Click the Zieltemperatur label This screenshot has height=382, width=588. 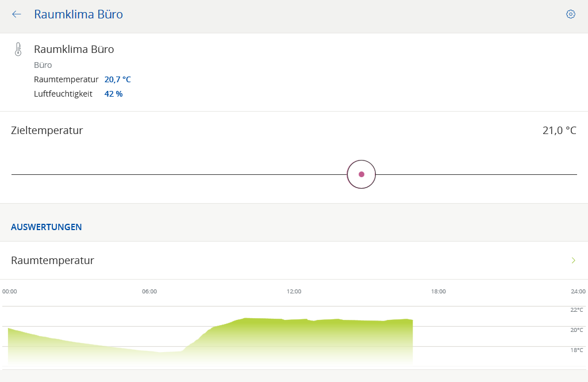[47, 131]
